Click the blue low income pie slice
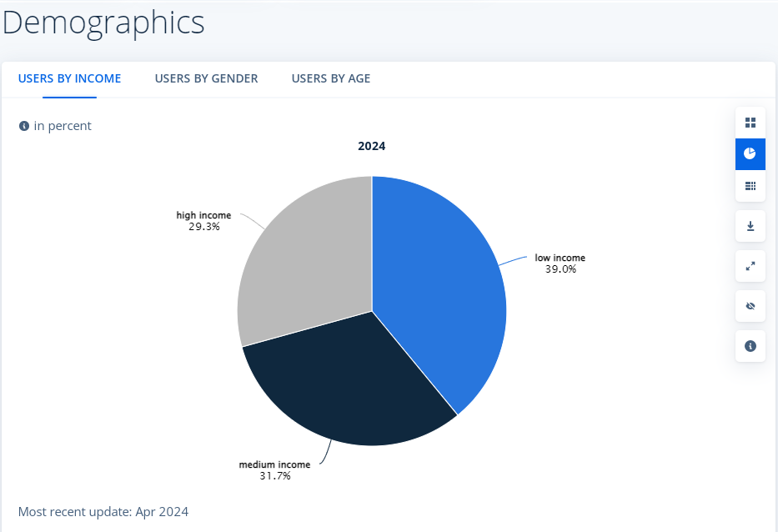 point(442,284)
